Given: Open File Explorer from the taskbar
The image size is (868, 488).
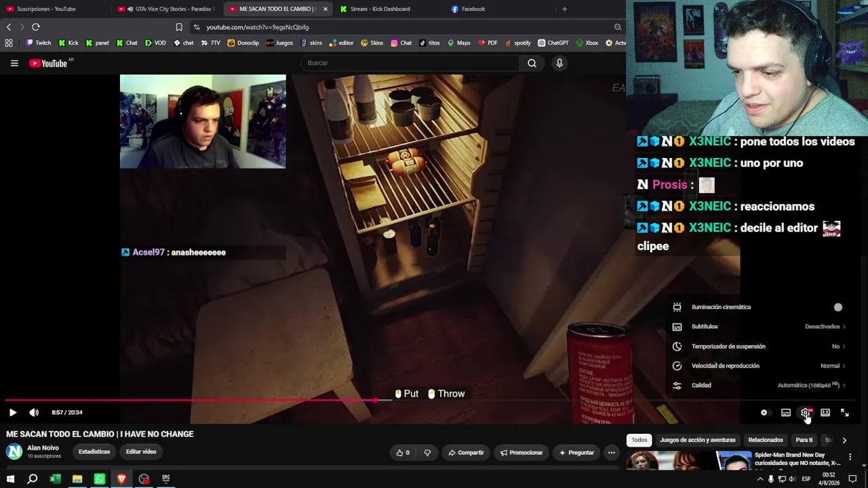Looking at the screenshot, I should coord(77,479).
